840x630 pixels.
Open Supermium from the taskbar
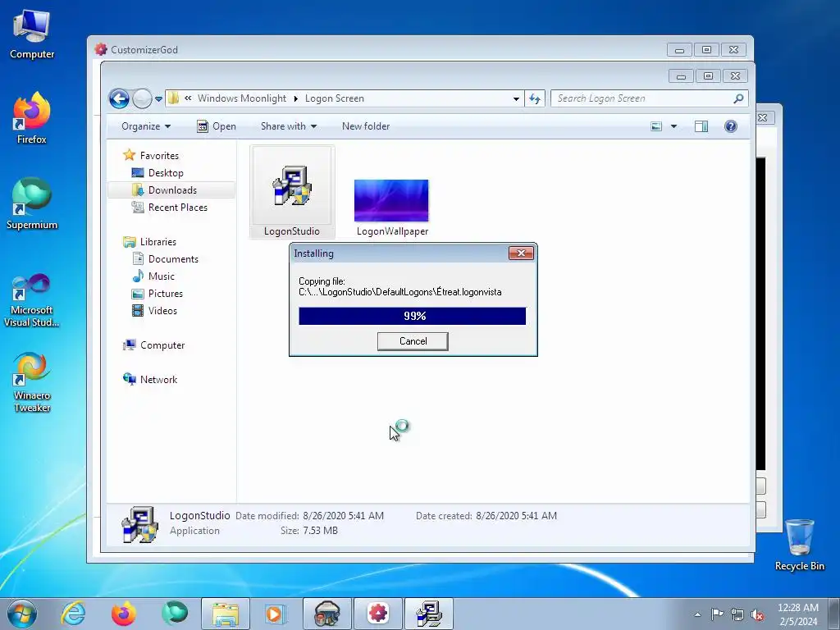[x=175, y=614]
